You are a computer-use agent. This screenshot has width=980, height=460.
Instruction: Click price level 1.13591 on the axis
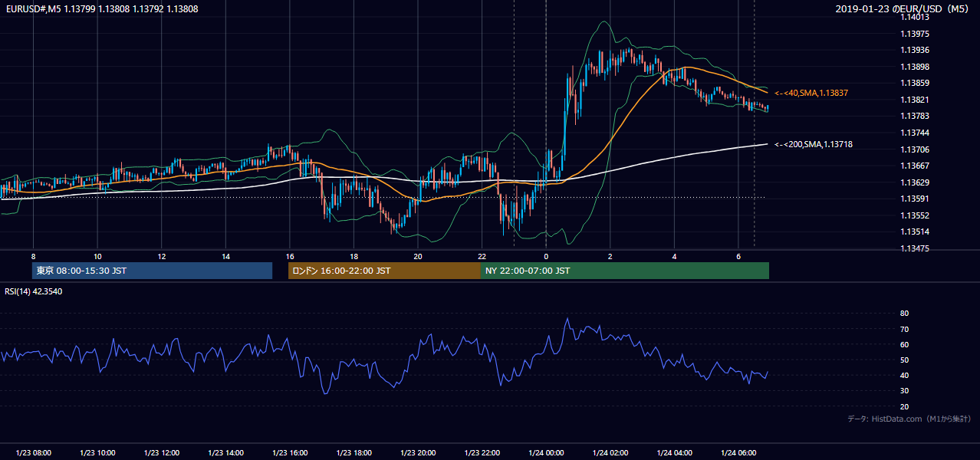point(915,199)
